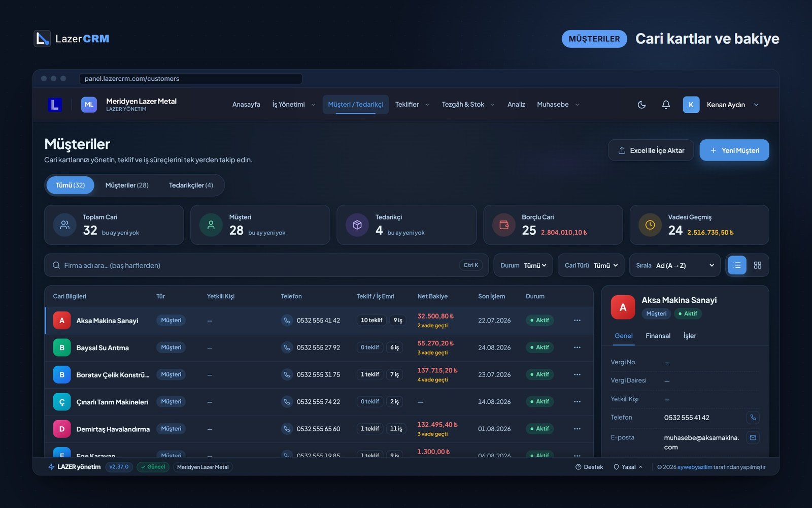Screen dimensions: 812x508
Task: Click the v2.37.0 version badge
Action: pos(119,467)
